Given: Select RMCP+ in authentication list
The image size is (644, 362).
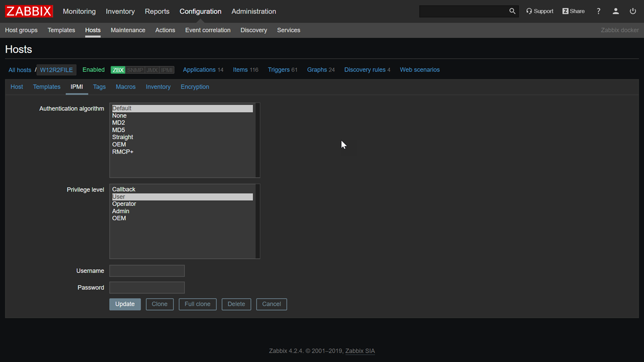Looking at the screenshot, I should [x=123, y=151].
